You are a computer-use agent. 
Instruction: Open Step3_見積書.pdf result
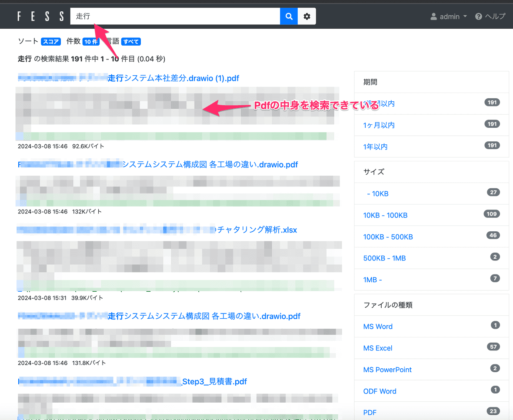point(214,382)
